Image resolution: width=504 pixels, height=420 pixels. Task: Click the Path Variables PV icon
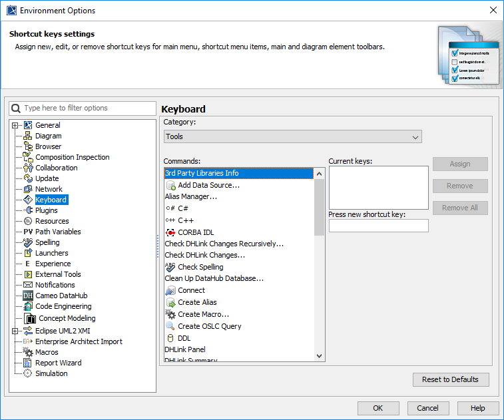tap(28, 232)
